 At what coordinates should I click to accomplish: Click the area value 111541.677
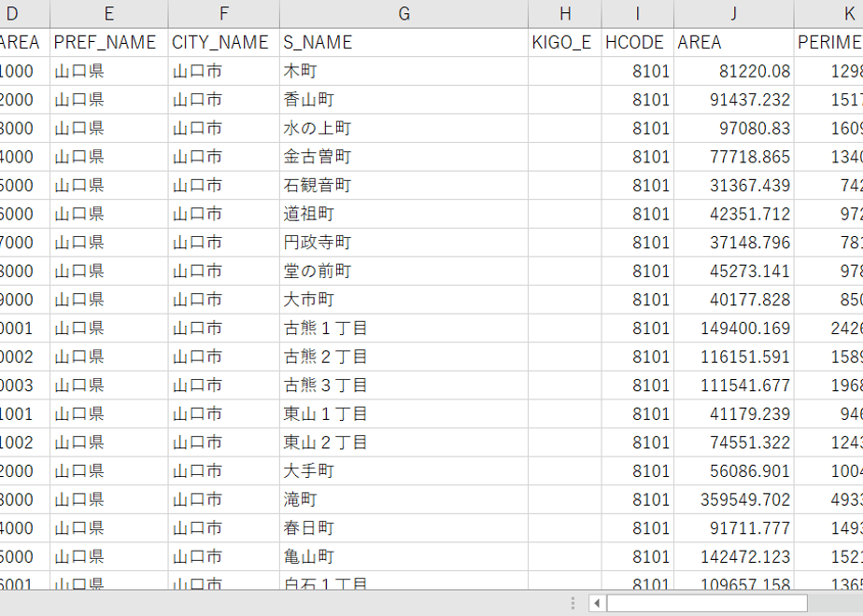734,385
